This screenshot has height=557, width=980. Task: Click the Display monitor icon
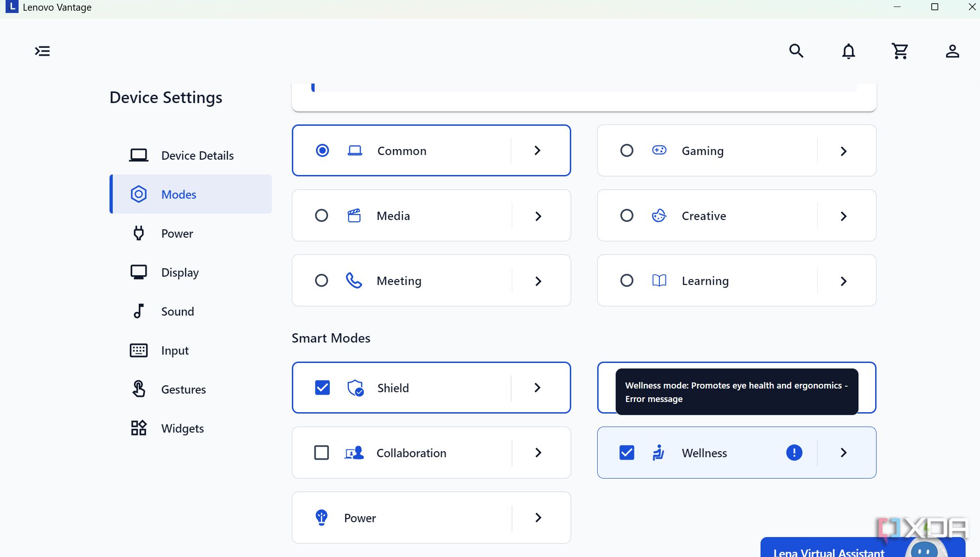[138, 272]
